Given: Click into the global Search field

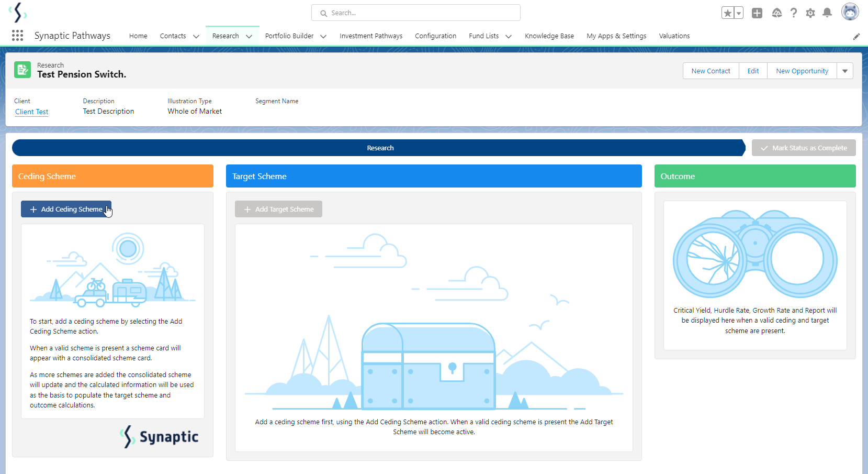Looking at the screenshot, I should click(x=416, y=13).
